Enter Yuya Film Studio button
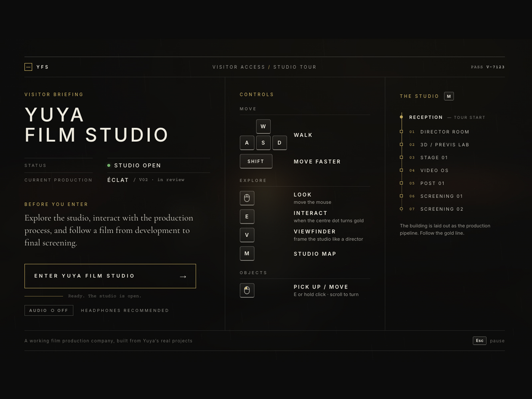 point(110,276)
